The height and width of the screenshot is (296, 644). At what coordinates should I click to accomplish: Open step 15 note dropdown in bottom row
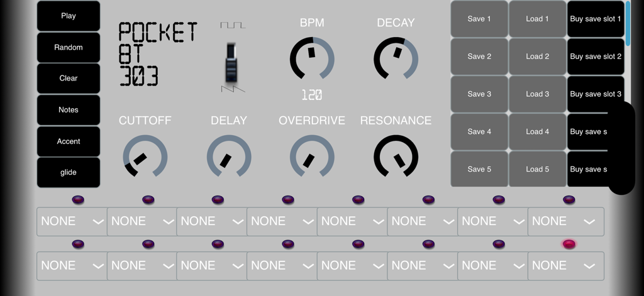[493, 266]
